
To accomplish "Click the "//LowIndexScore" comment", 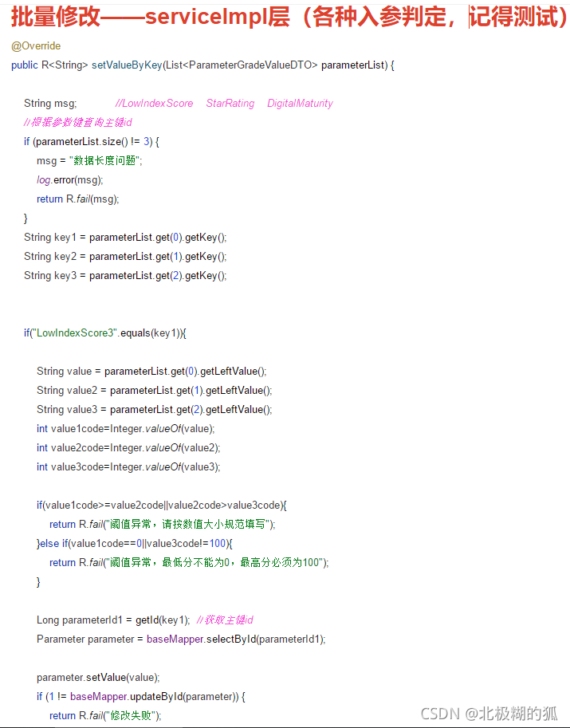I will 154,103.
